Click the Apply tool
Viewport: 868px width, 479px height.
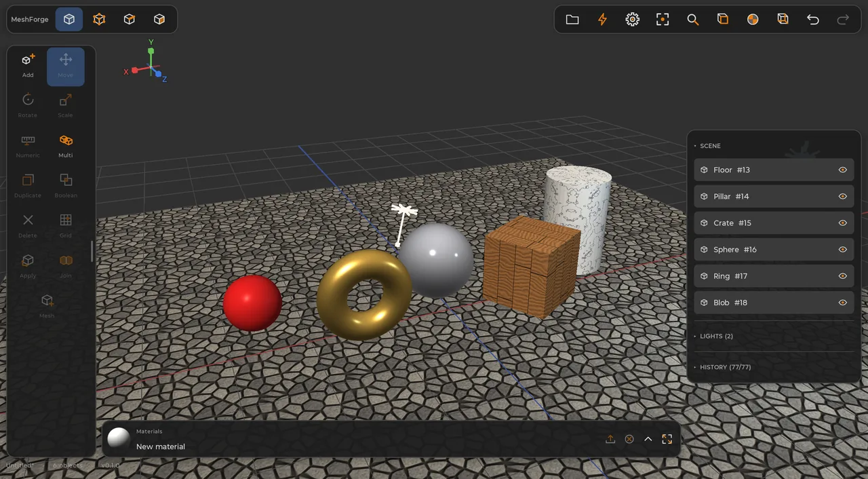coord(28,267)
